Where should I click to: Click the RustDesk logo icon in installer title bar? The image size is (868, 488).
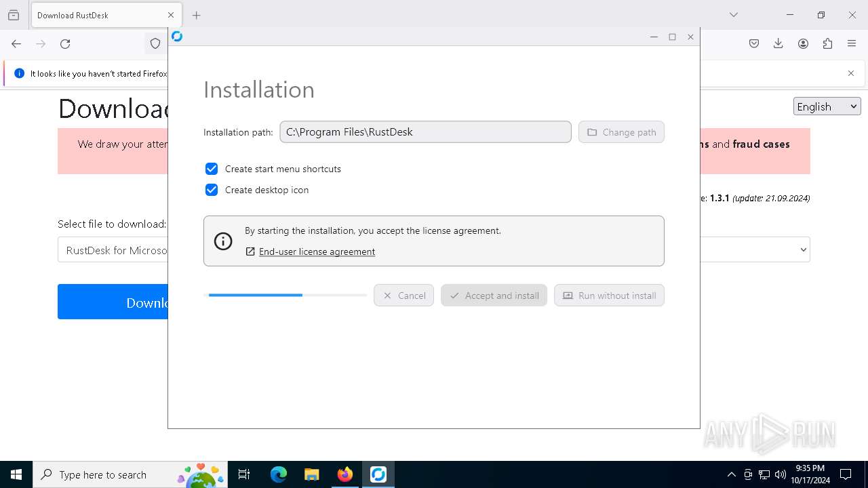177,37
